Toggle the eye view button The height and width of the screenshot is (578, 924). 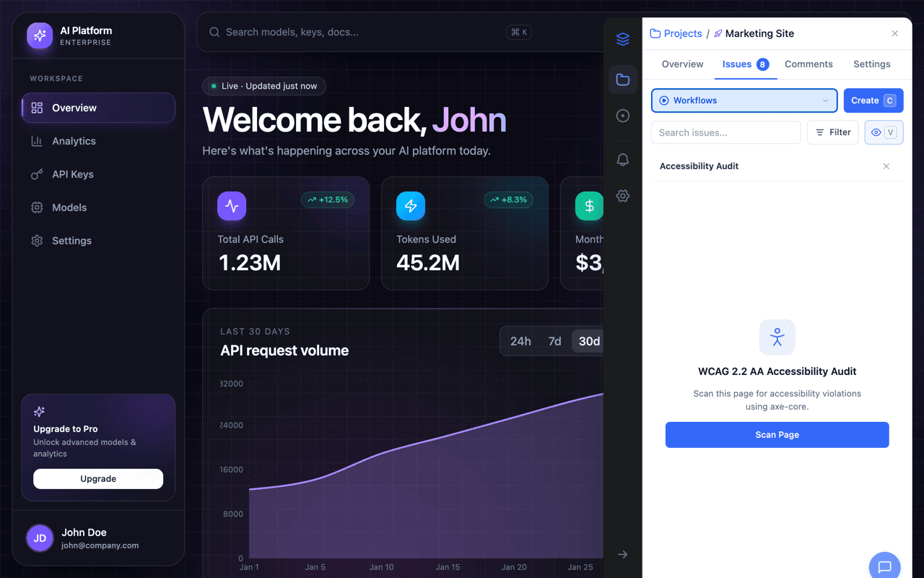[884, 132]
